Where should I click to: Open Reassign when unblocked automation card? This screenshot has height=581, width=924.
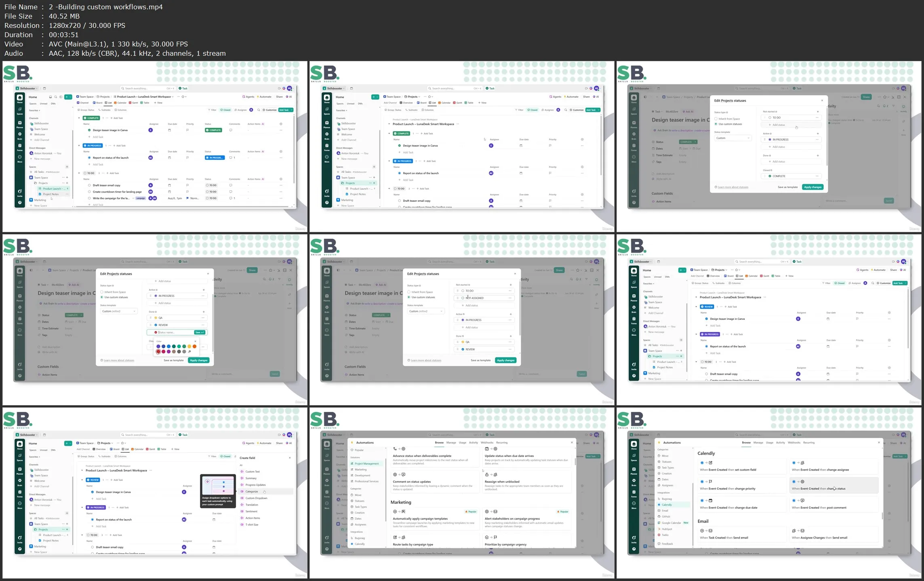pyautogui.click(x=528, y=482)
